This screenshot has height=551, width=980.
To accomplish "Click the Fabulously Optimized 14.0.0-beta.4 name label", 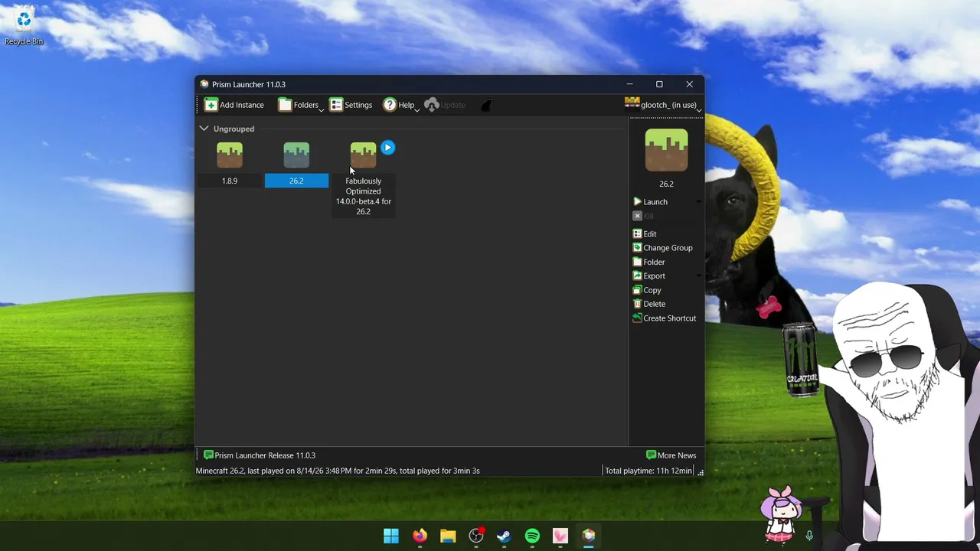I will click(x=364, y=196).
